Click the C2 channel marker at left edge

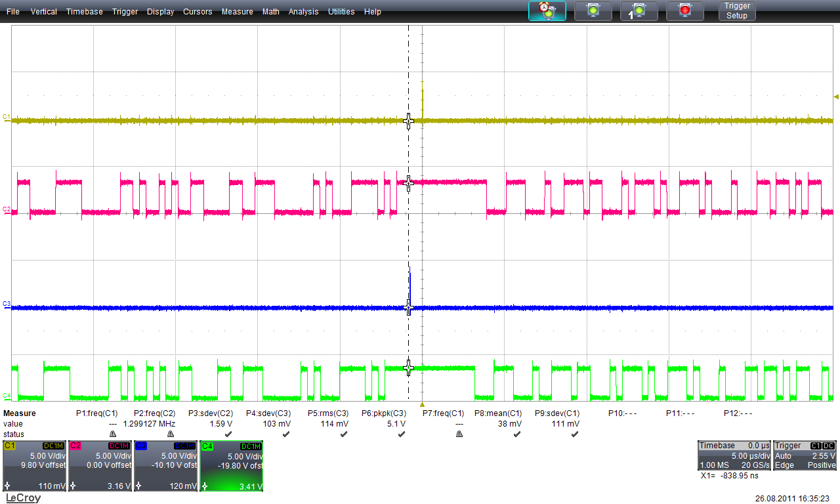tap(6, 209)
